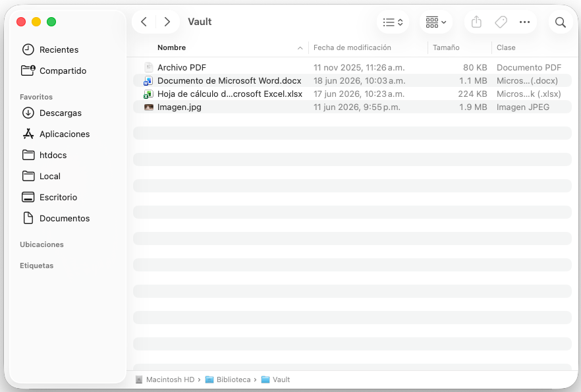Click the date 18 jun 2026, 10:03 a.m.
The image size is (581, 392).
point(360,81)
